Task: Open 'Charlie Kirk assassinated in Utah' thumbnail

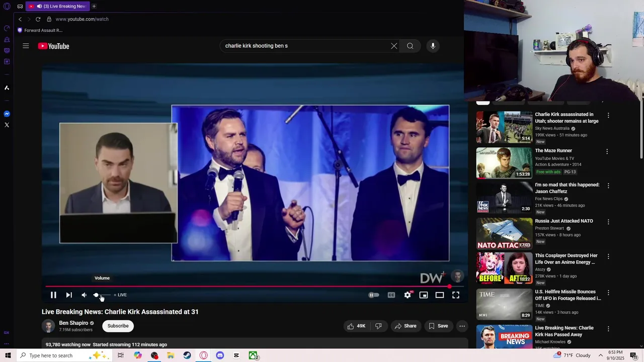Action: click(x=504, y=127)
